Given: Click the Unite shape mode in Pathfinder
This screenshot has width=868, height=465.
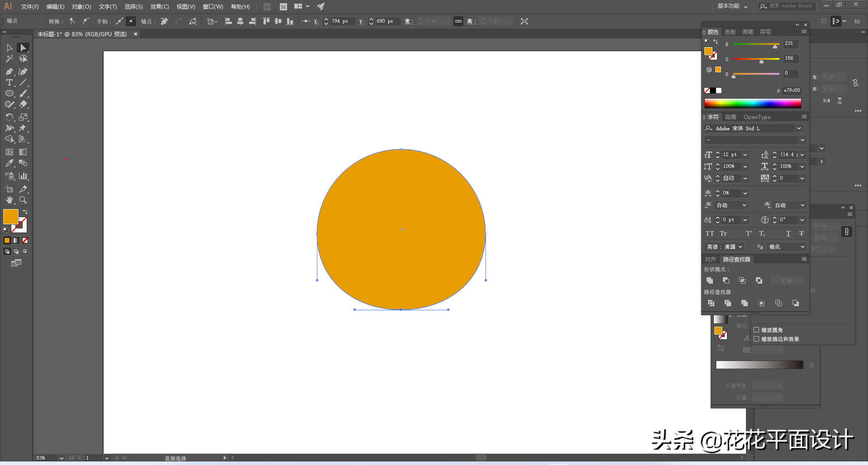Looking at the screenshot, I should coord(710,281).
